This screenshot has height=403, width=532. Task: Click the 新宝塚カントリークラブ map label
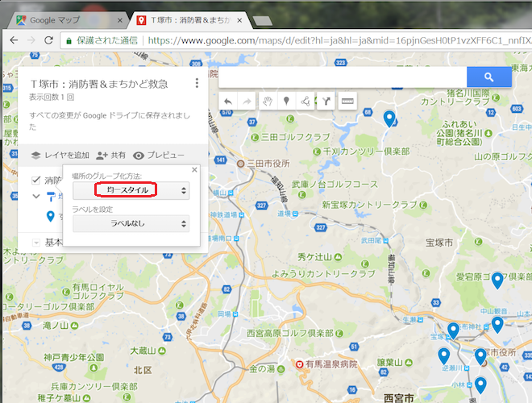click(x=369, y=205)
